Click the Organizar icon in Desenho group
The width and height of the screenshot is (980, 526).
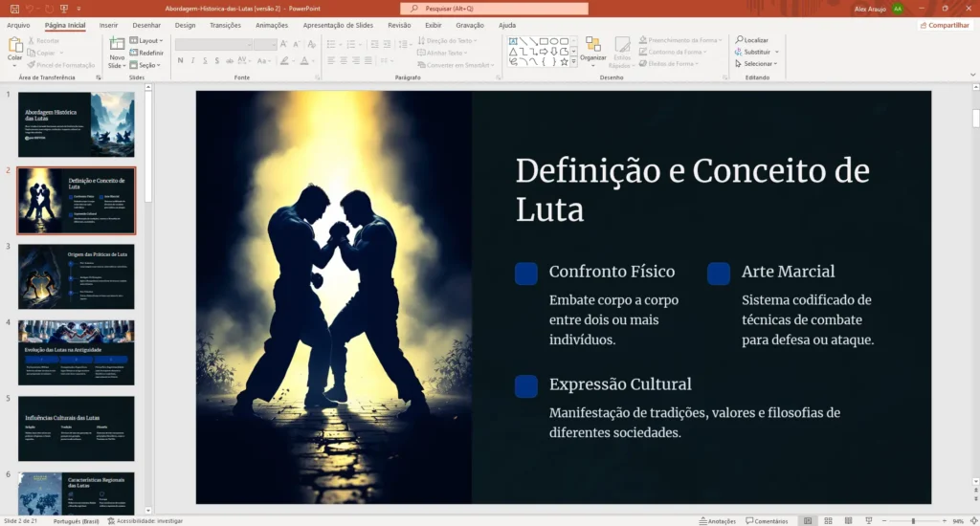point(592,45)
